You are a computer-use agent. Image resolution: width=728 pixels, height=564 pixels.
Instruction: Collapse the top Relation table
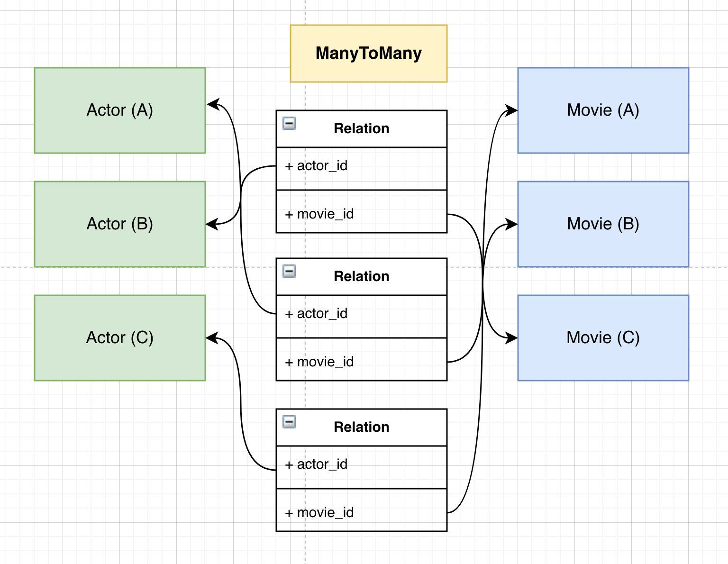(x=289, y=123)
